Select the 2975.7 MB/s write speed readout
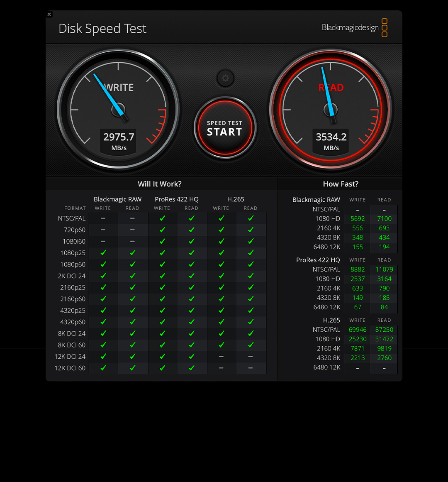 119,141
